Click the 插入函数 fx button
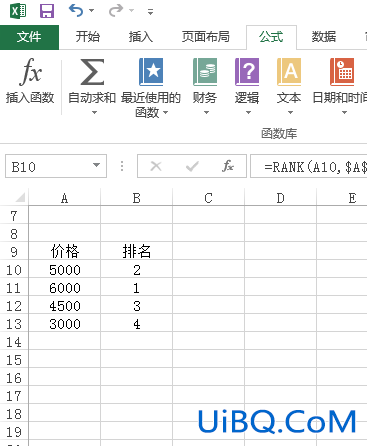Viewport: 367px width, 446px height. (x=30, y=80)
